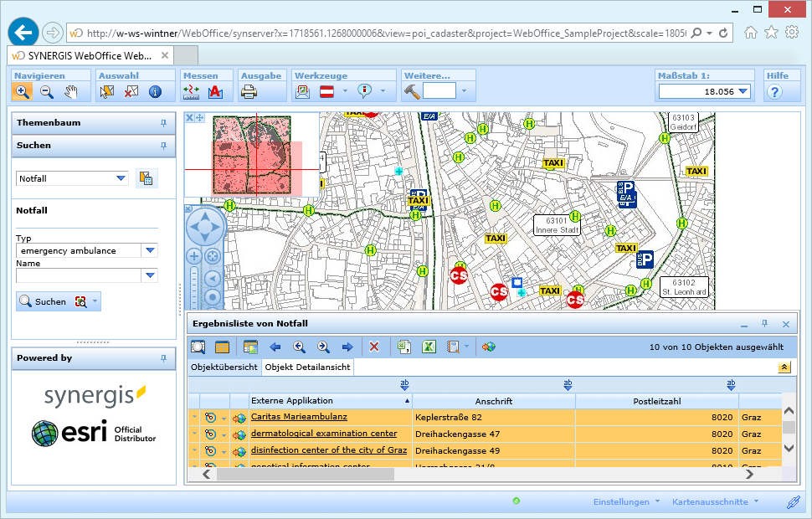Screen dimensions: 812x519
Task: Open the Name field dropdown
Action: pos(150,276)
